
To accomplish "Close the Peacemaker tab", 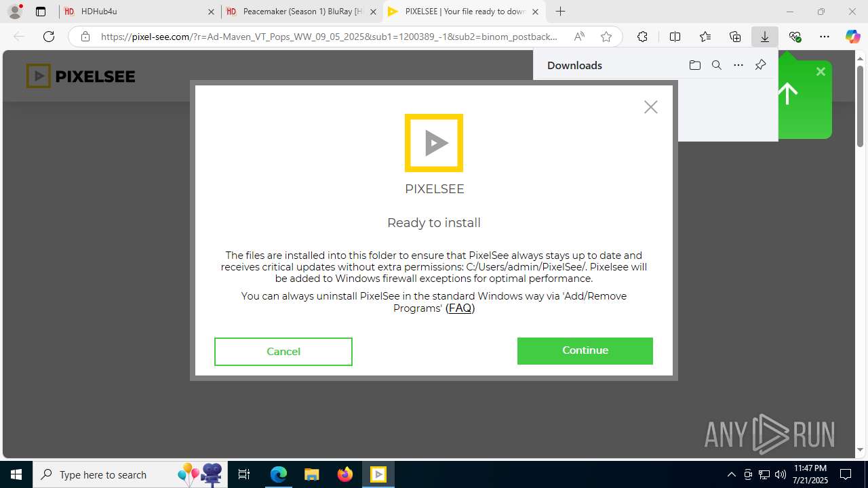I will 373,12.
